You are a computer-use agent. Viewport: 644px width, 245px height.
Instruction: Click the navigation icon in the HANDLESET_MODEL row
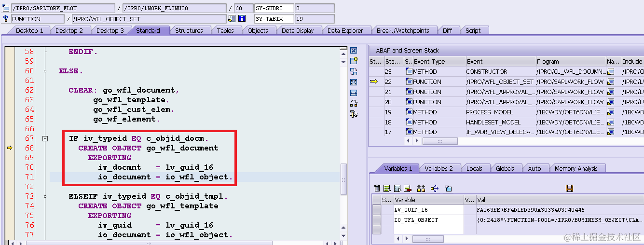(x=611, y=122)
